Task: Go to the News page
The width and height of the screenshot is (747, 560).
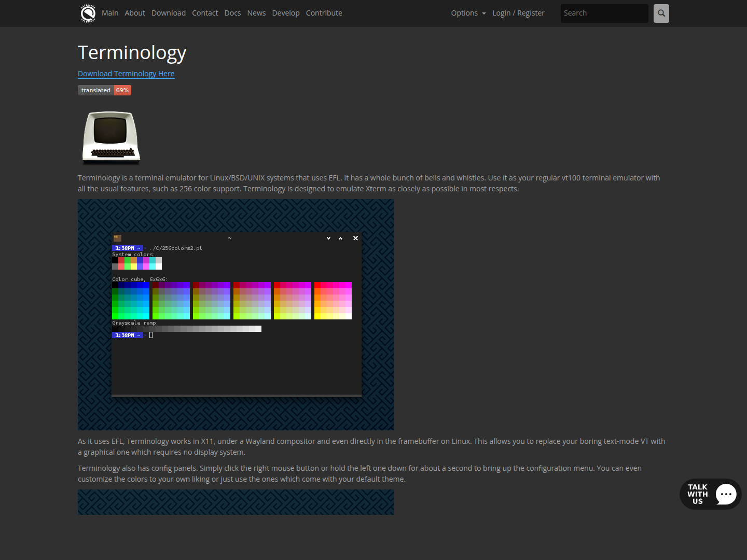Action: click(256, 13)
